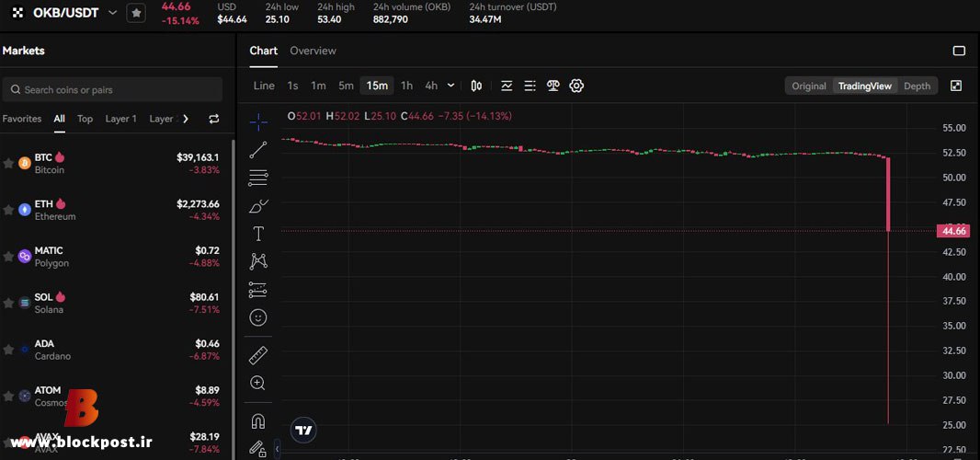Select the brush drawing tool
Screen dimensions: 980x460
pyautogui.click(x=258, y=206)
